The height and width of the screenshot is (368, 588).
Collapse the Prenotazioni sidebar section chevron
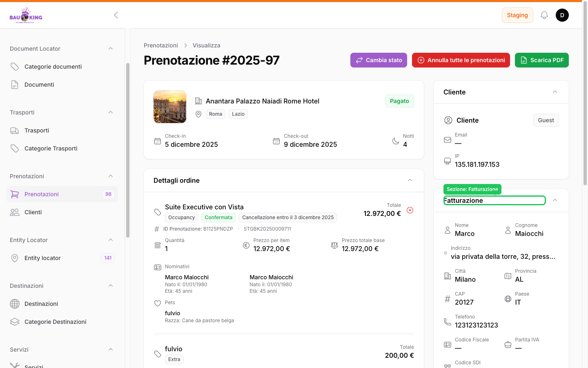coord(111,176)
